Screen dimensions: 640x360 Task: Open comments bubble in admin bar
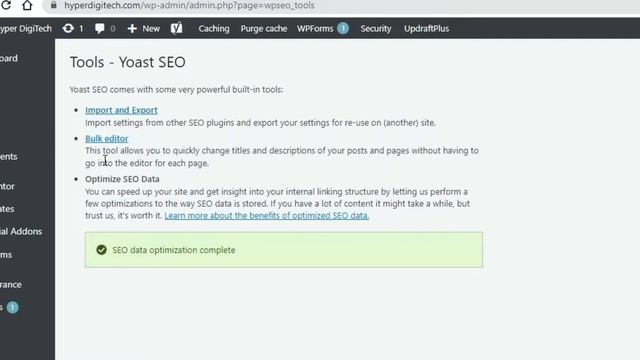coord(105,29)
